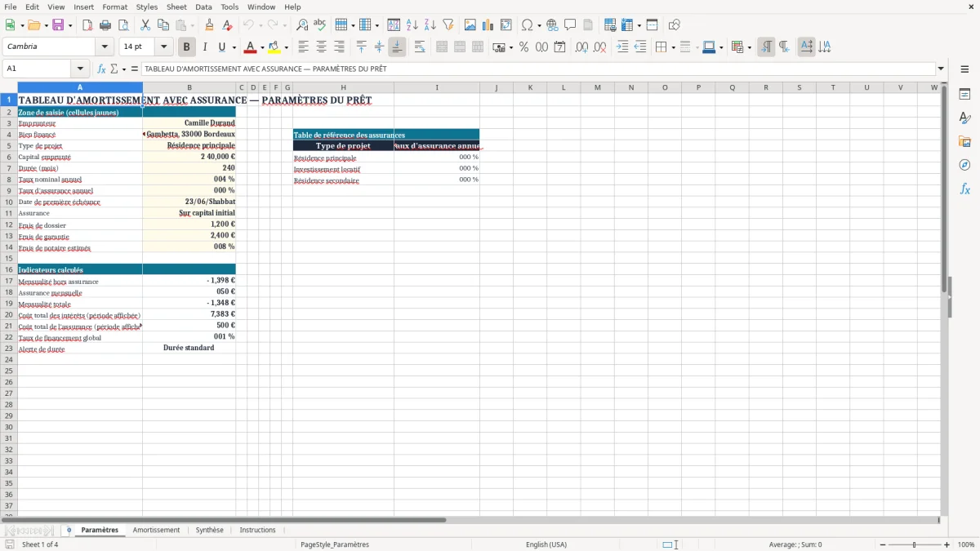Click the Function Wizard fx icon
Screen dimensions: 980x551
[x=102, y=69]
